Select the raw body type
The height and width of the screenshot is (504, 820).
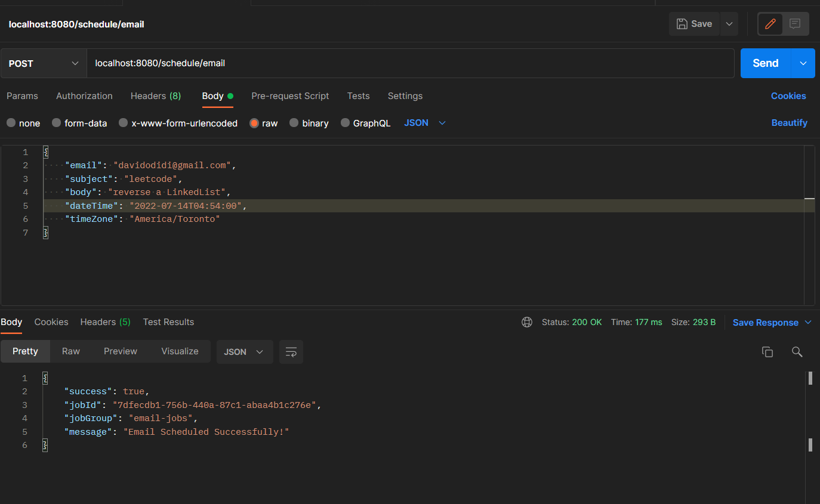pyautogui.click(x=264, y=123)
